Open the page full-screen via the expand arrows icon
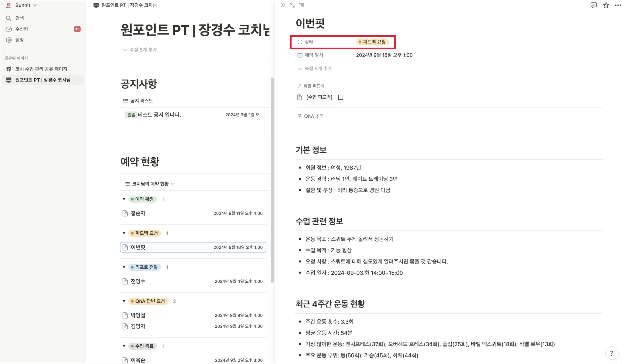622x364 pixels. (x=292, y=5)
